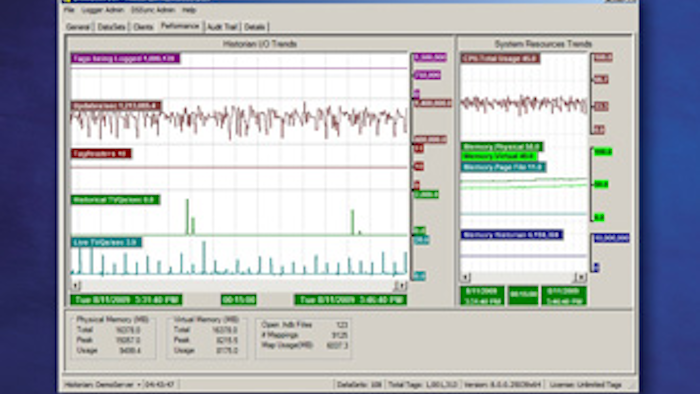Click the right scroll arrow under Historian I/O Trends
This screenshot has height=394, width=700.
pos(402,285)
